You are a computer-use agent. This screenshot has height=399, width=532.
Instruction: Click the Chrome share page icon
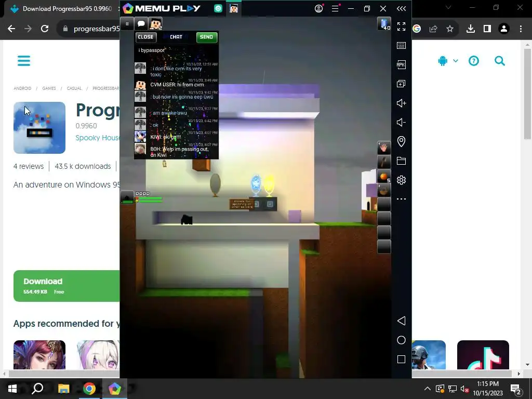[x=433, y=29]
